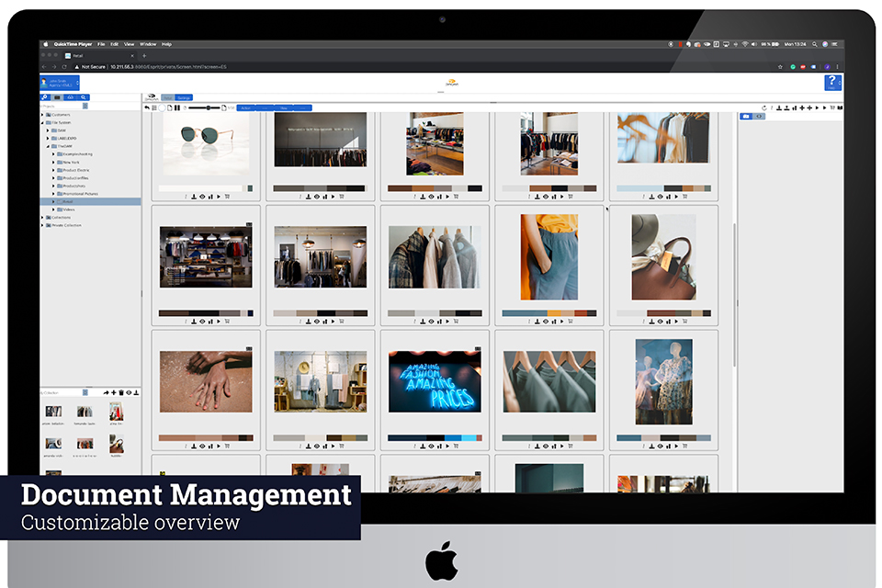Expand the Collections tree node
Image resolution: width=882 pixels, height=588 pixels.
point(42,217)
